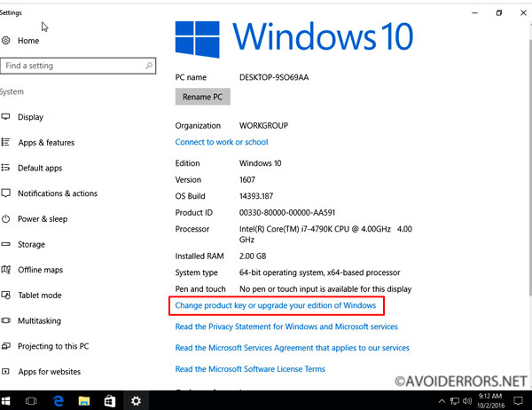This screenshot has width=532, height=410.
Task: Select Offline maps in the sidebar
Action: pos(41,270)
